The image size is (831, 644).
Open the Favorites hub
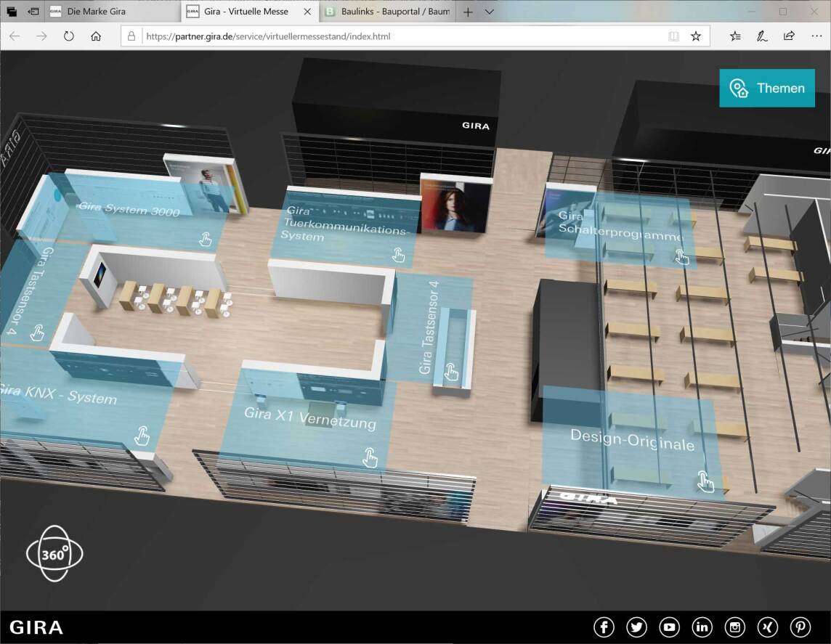735,36
